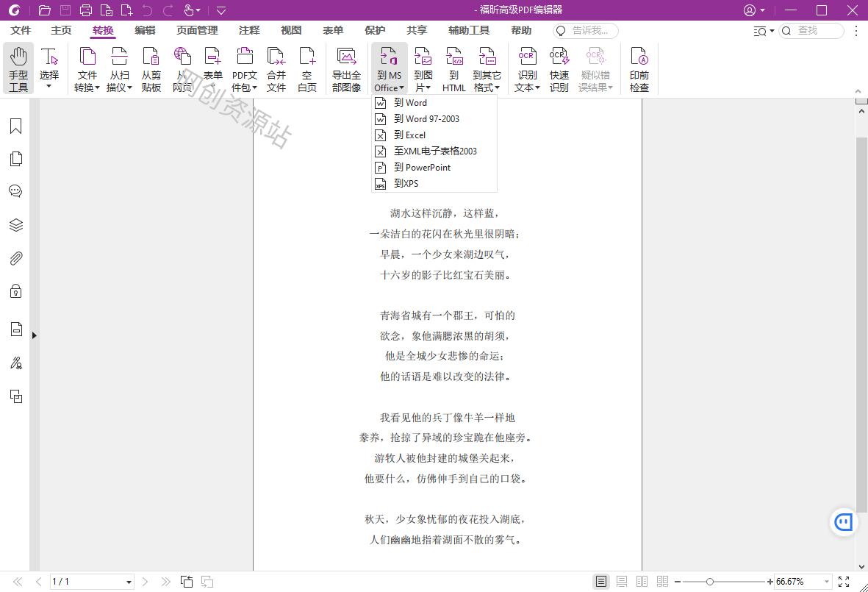This screenshot has height=592, width=868.
Task: Switch to the 表单 tab
Action: (333, 30)
